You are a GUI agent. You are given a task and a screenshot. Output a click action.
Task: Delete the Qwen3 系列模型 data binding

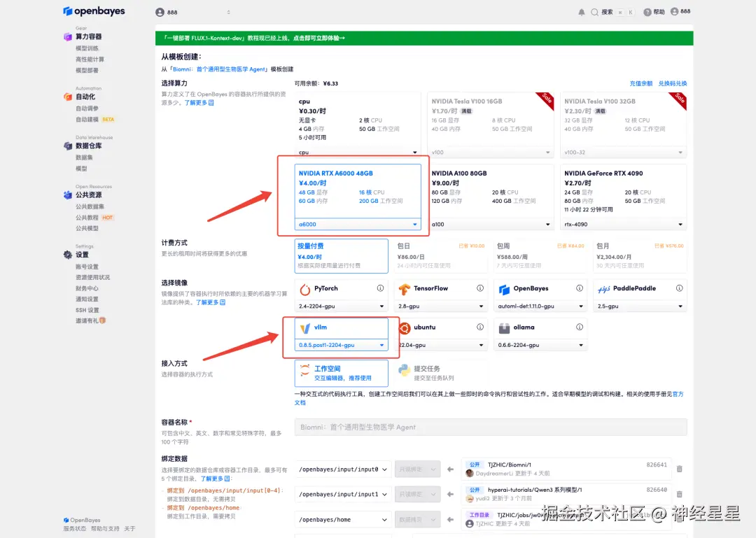[x=679, y=494]
